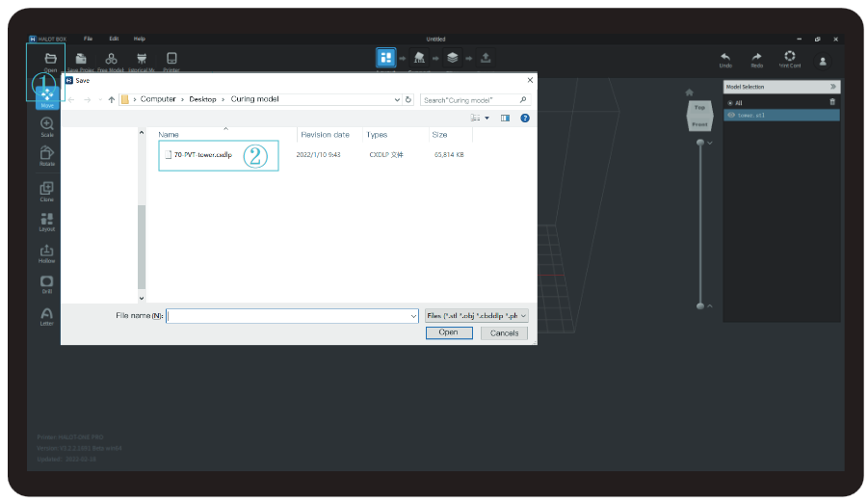Open the Help menu

click(x=140, y=38)
